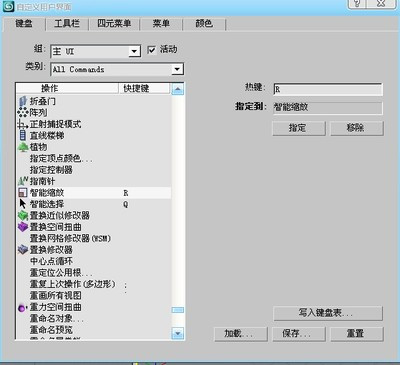
Task: Switch to the 颜色 tab
Action: click(204, 24)
